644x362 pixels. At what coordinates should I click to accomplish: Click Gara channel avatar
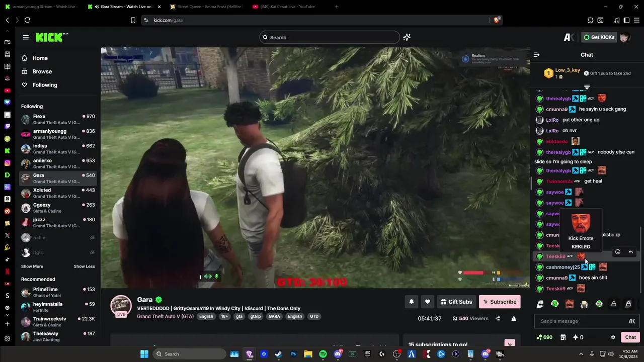point(121,306)
